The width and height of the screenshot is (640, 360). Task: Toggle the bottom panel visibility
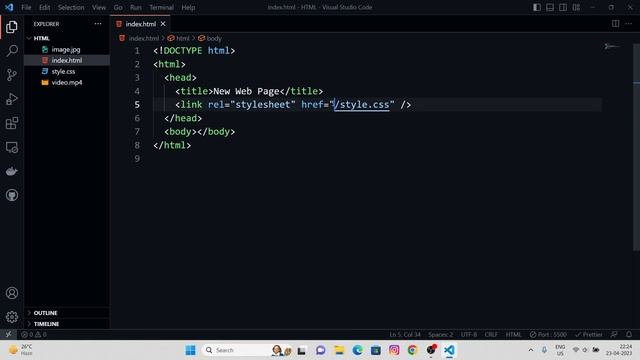550,7
